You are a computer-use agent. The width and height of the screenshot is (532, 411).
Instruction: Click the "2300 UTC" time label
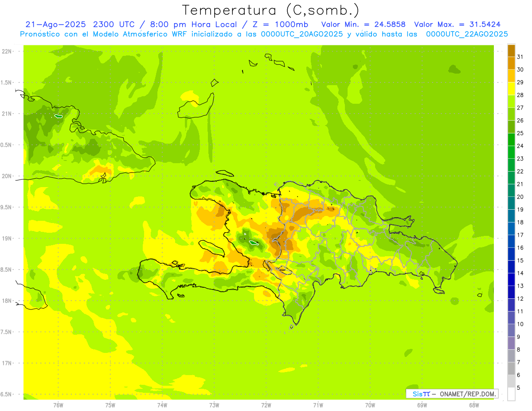coord(114,24)
